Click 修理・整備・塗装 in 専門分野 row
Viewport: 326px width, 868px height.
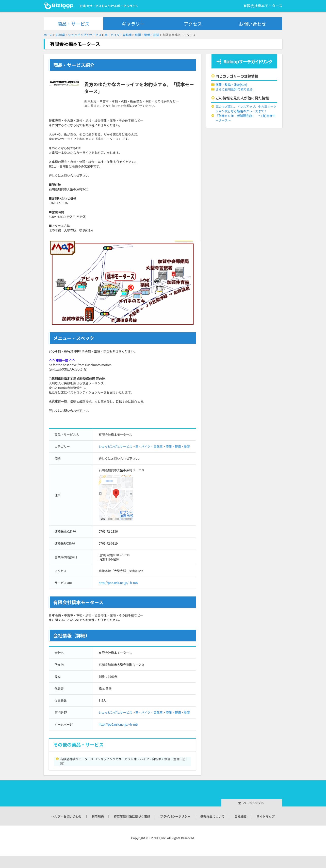(178, 712)
